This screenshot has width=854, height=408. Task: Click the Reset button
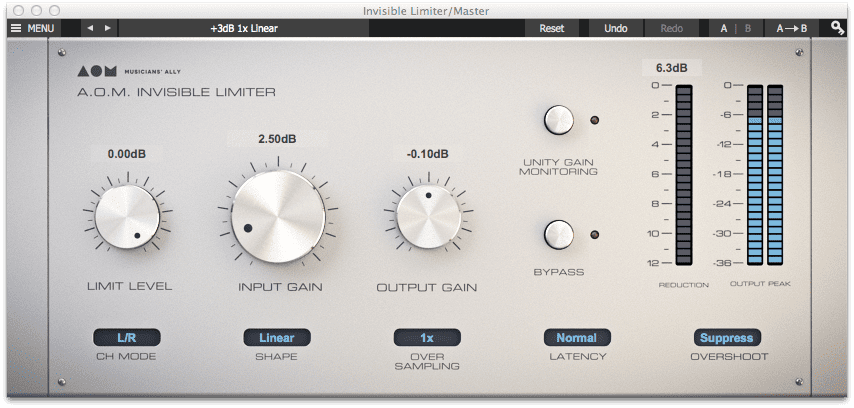pyautogui.click(x=552, y=28)
